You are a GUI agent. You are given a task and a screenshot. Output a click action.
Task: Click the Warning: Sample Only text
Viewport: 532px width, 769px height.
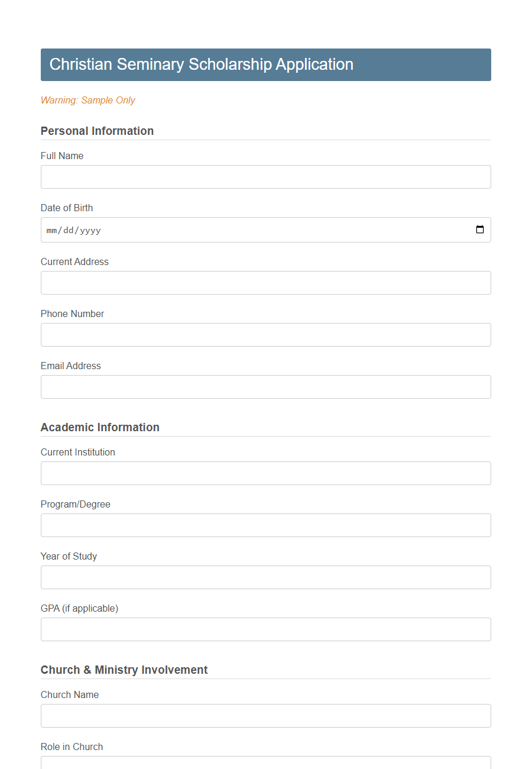point(87,101)
